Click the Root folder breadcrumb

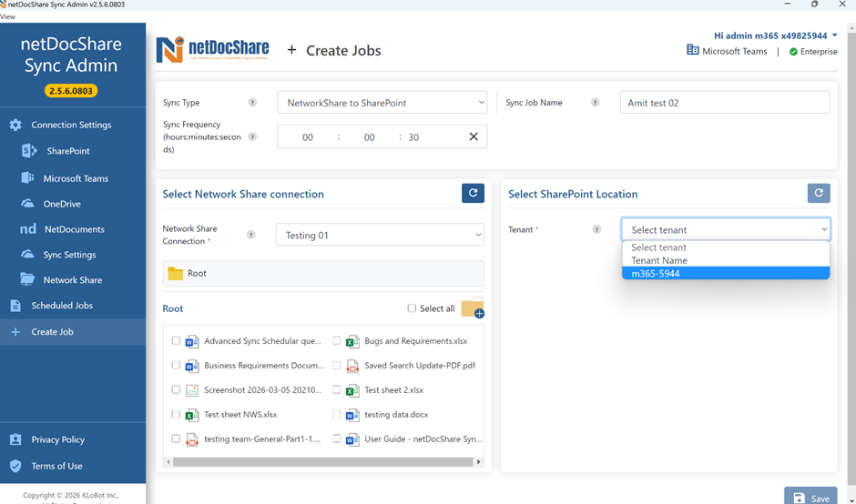pos(323,273)
